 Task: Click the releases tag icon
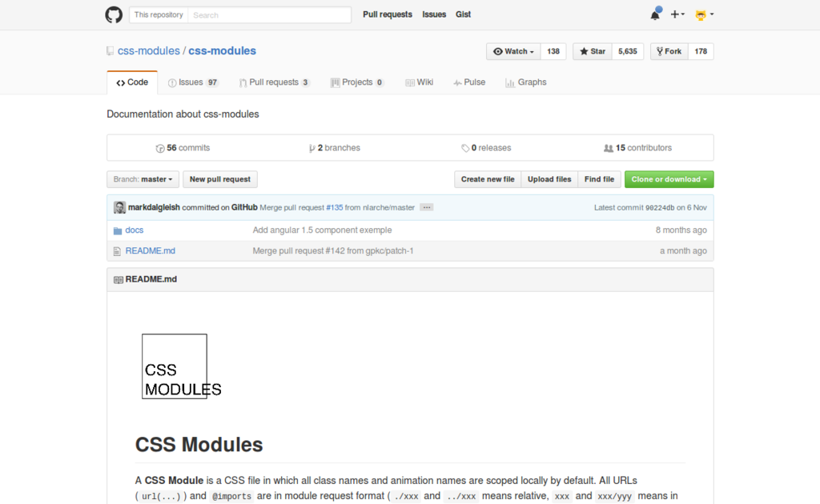[465, 148]
